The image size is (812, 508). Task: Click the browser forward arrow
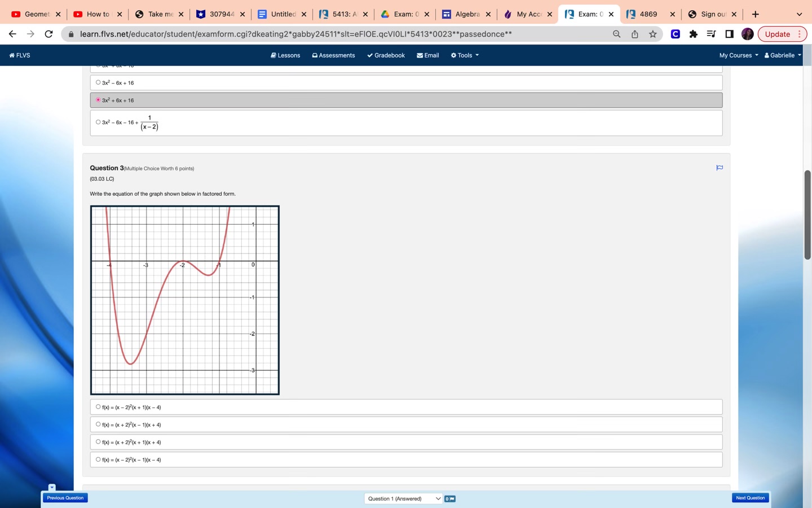30,34
